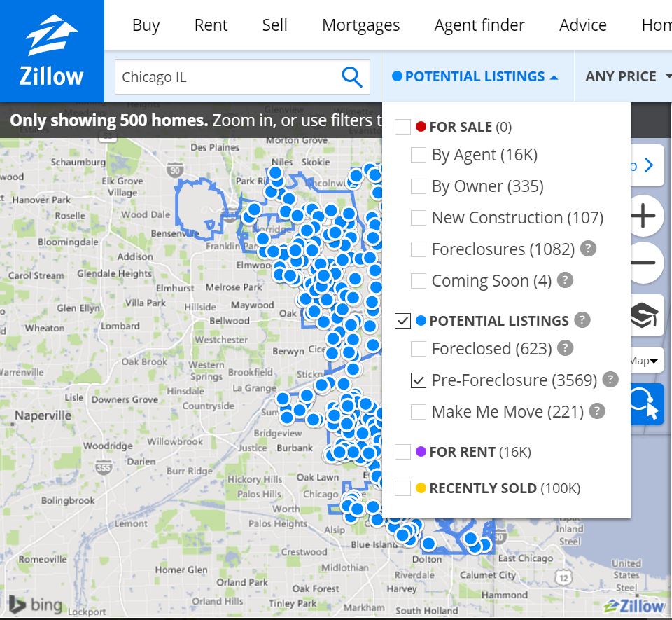Uncheck the Pre-Foreclosure (3569) checkbox
Viewport: 672px width, 620px height.
(419, 380)
